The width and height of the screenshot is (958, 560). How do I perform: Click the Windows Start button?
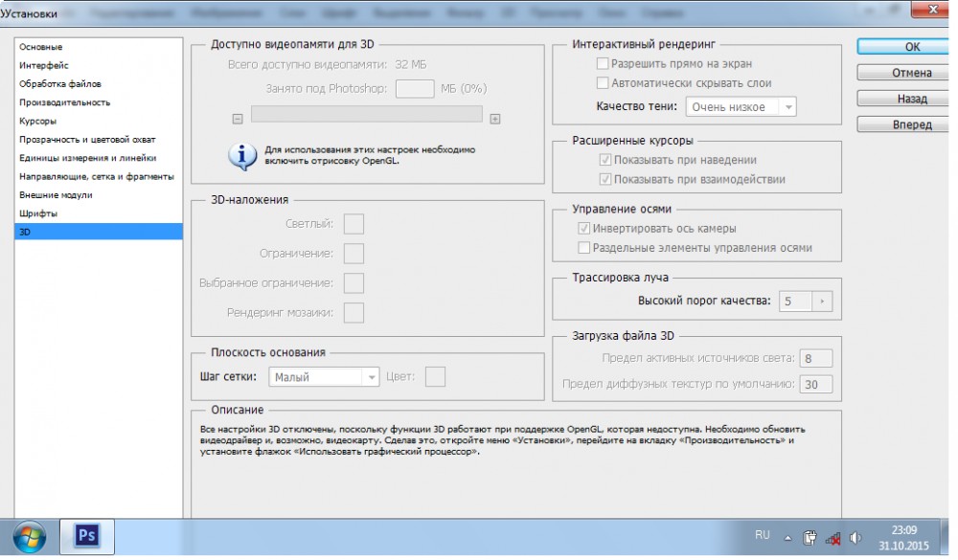coord(29,536)
